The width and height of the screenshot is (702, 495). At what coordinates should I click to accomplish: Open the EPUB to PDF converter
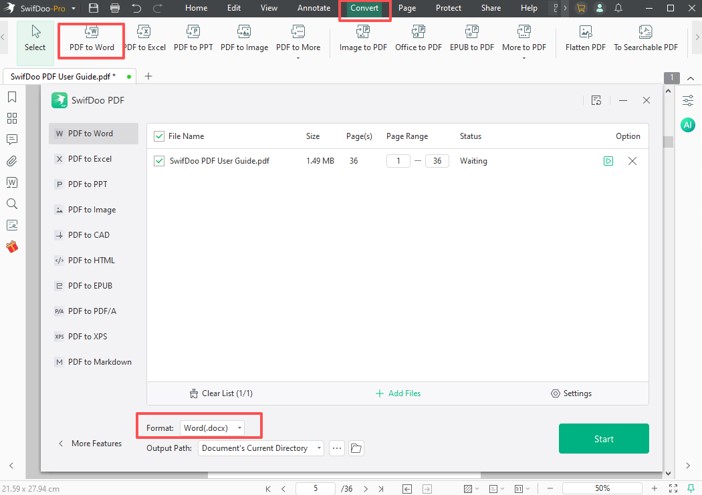click(471, 38)
